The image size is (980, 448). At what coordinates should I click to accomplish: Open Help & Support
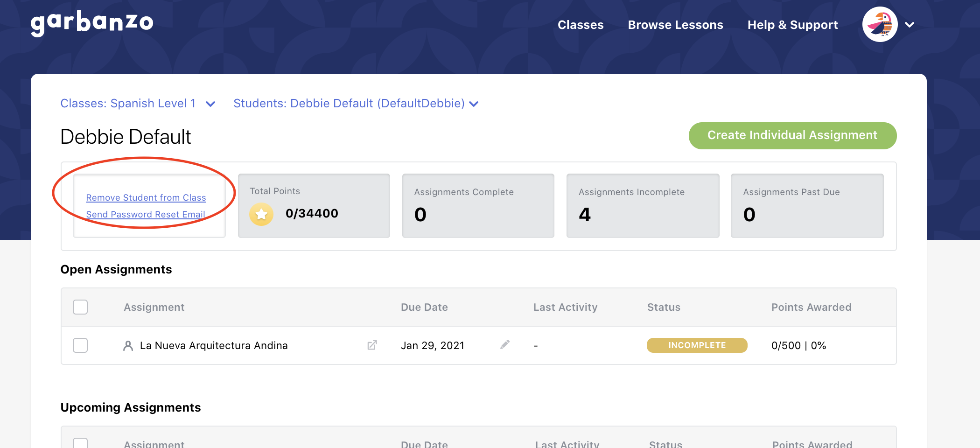tap(792, 24)
